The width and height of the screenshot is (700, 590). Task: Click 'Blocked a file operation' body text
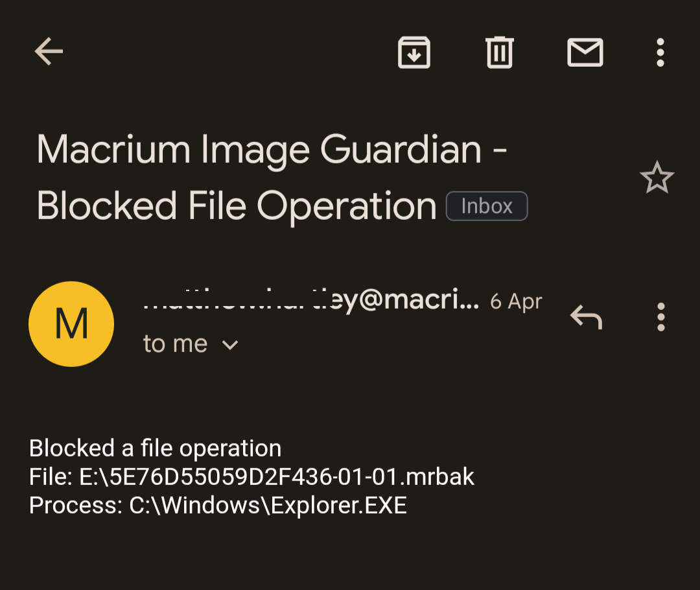[x=156, y=447]
